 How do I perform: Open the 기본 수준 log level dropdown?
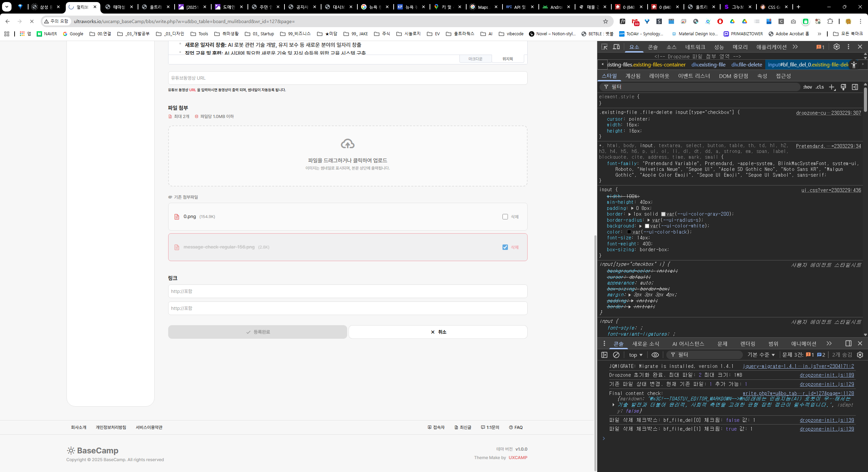click(x=761, y=355)
